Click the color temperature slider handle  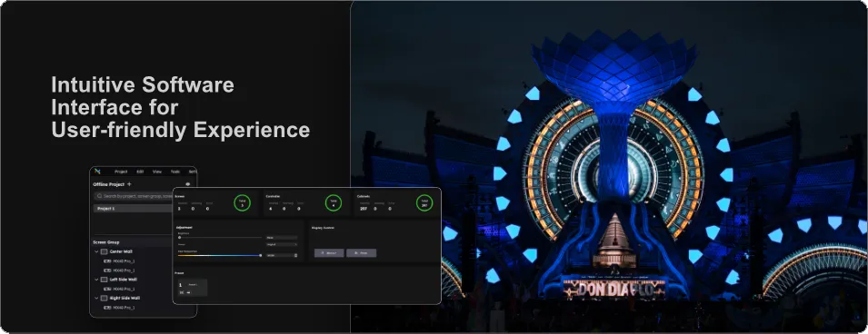point(261,255)
